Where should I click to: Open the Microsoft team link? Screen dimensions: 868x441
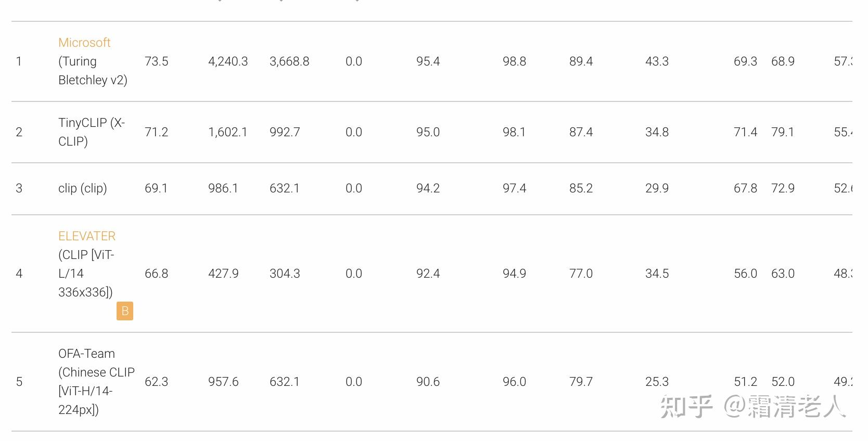pyautogui.click(x=84, y=43)
